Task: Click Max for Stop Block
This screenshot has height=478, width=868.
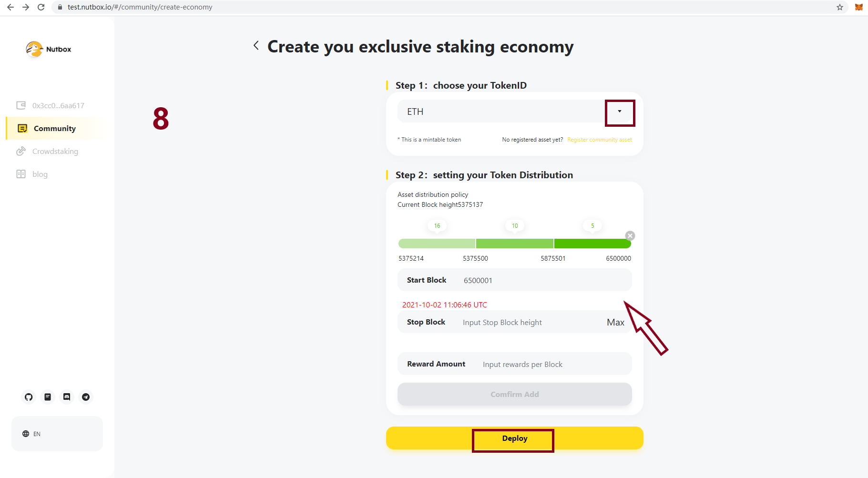Action: coord(615,323)
